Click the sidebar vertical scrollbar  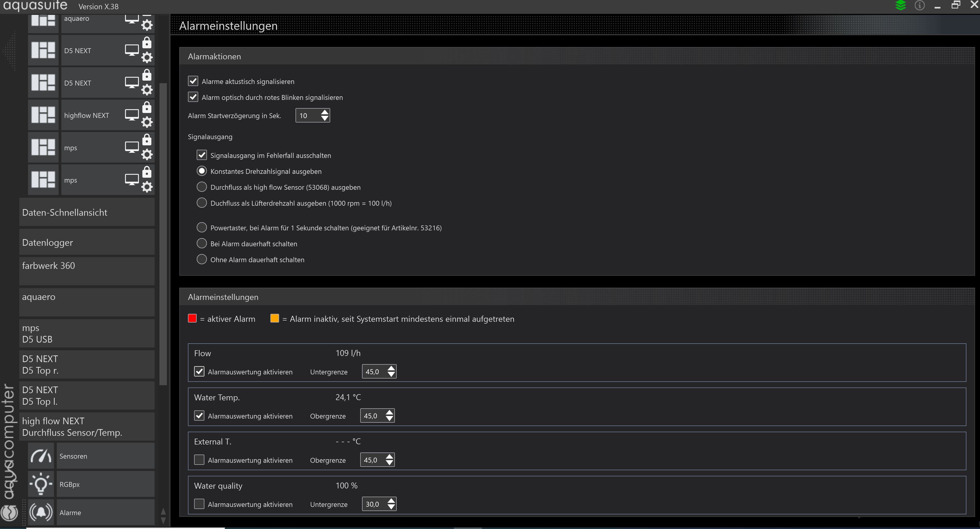point(163,234)
